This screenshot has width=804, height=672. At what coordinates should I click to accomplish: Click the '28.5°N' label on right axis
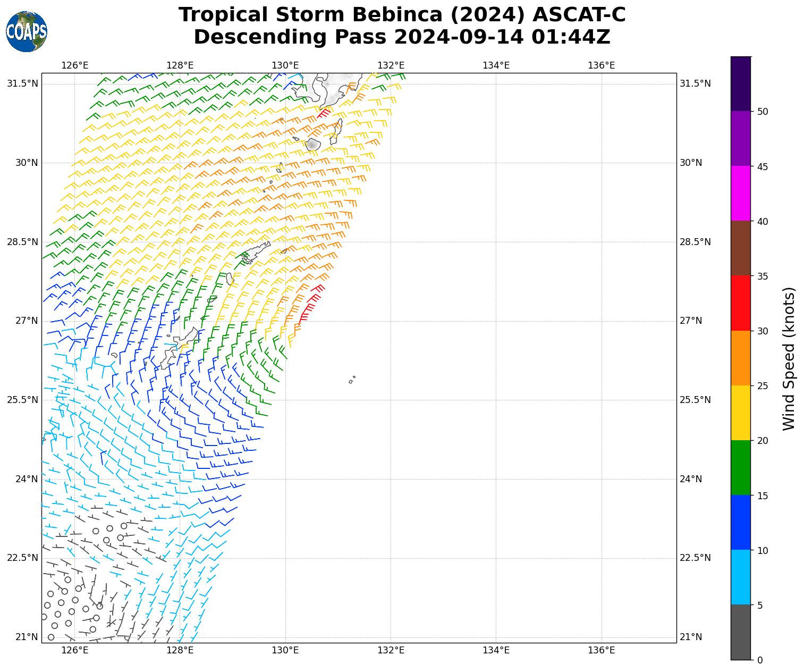(695, 242)
